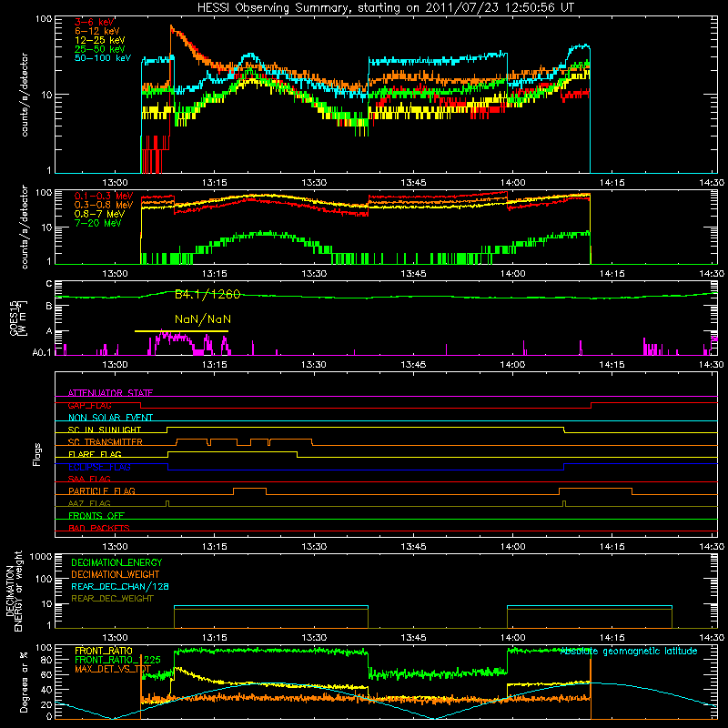
Task: Select the green 'FRONT_RATIO_1225' legend label
Action: point(117,660)
